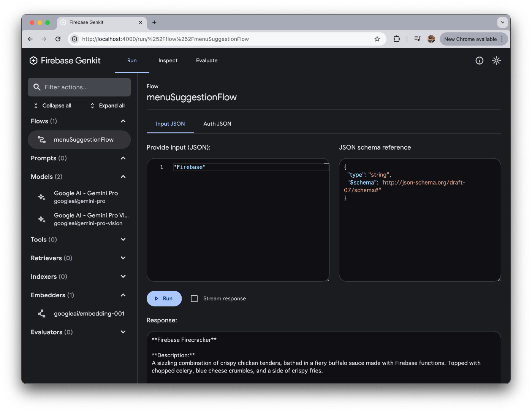Open the Chrome extensions puzzle icon
This screenshot has width=532, height=412.
click(x=397, y=39)
